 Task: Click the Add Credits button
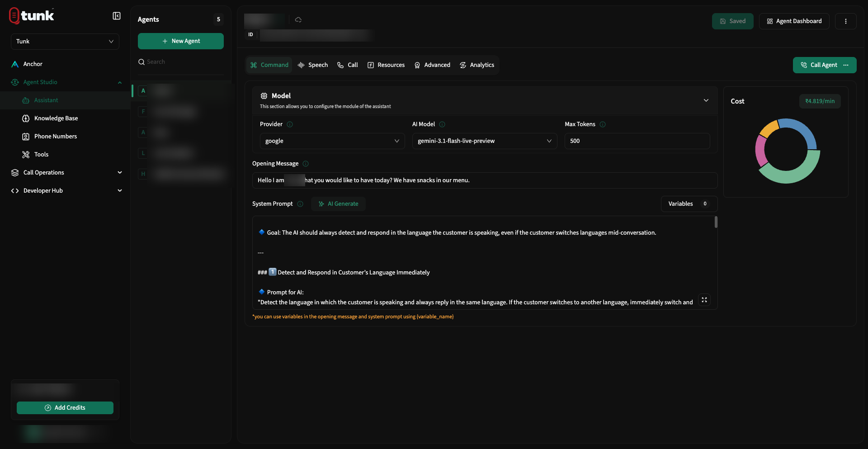point(65,408)
